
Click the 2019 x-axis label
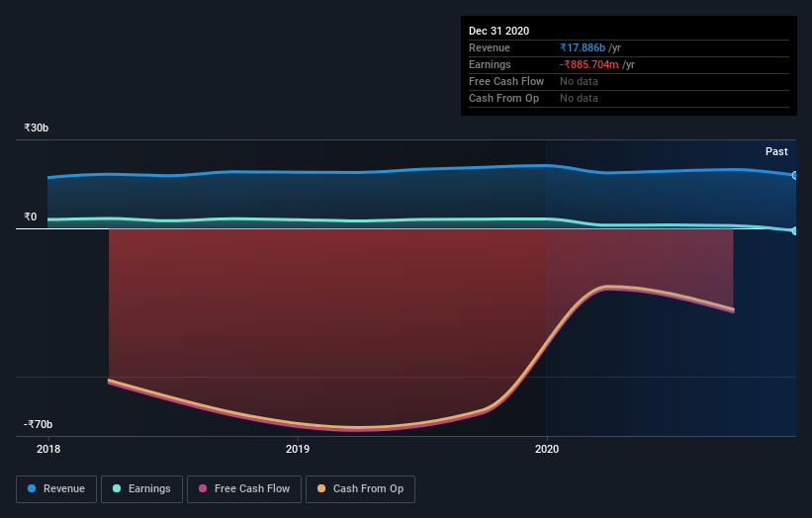(298, 449)
